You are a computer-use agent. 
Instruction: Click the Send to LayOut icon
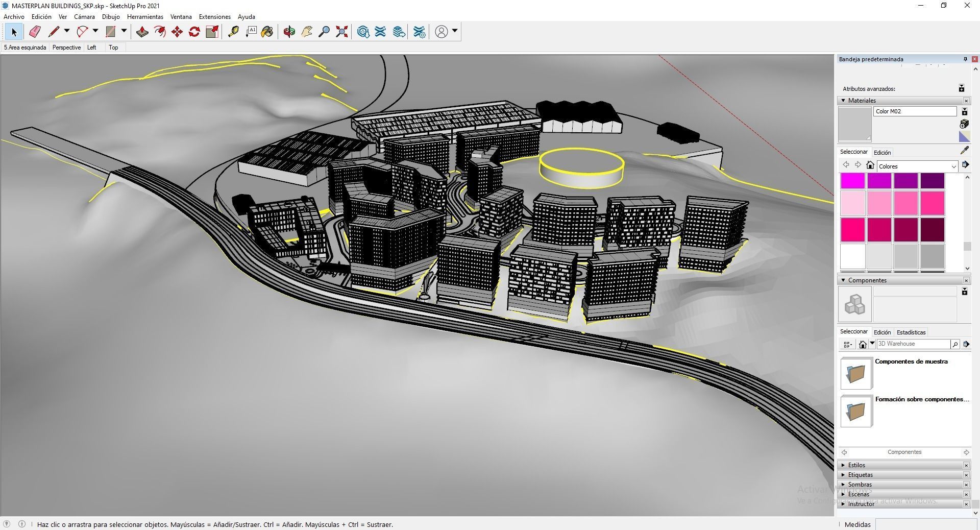click(x=399, y=32)
